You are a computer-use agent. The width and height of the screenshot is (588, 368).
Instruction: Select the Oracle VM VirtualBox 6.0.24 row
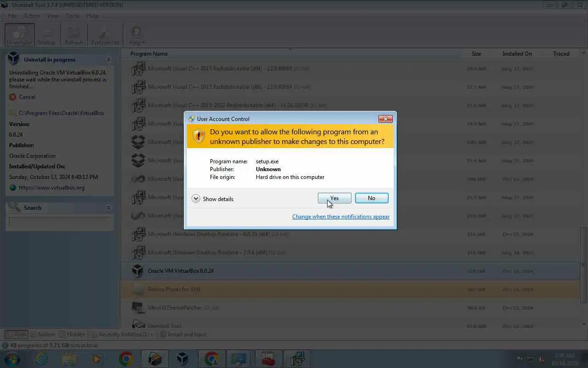[x=350, y=271]
